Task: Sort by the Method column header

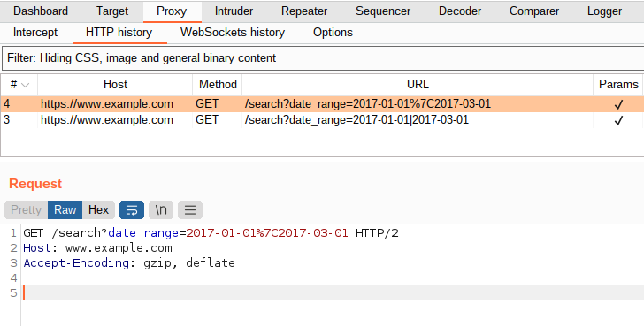Action: pyautogui.click(x=218, y=85)
